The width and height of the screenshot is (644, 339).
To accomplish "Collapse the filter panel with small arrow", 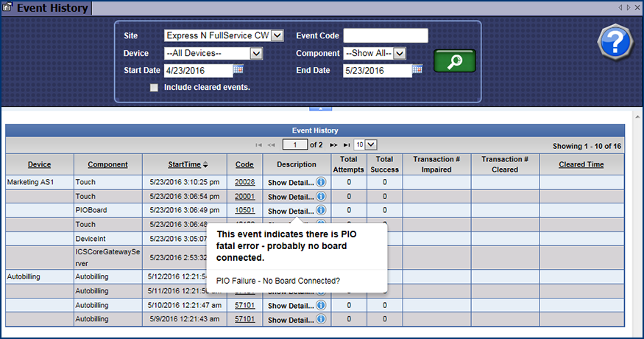I will (x=322, y=108).
